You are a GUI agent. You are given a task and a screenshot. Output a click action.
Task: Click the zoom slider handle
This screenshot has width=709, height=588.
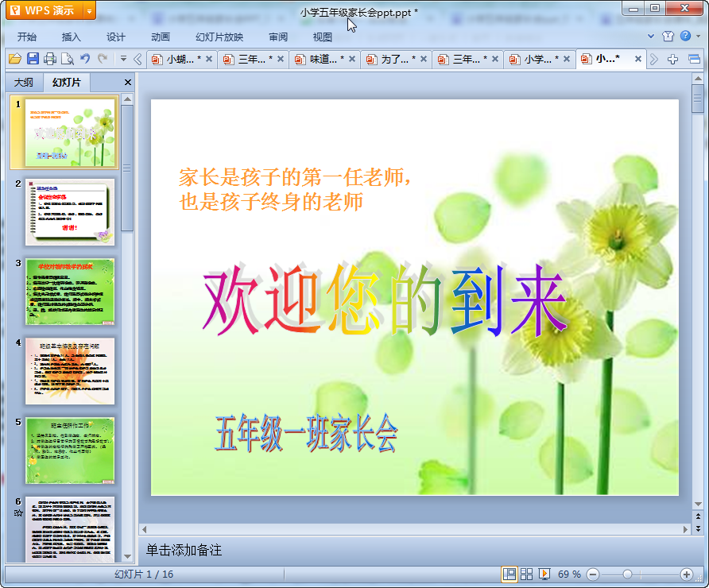(x=627, y=574)
